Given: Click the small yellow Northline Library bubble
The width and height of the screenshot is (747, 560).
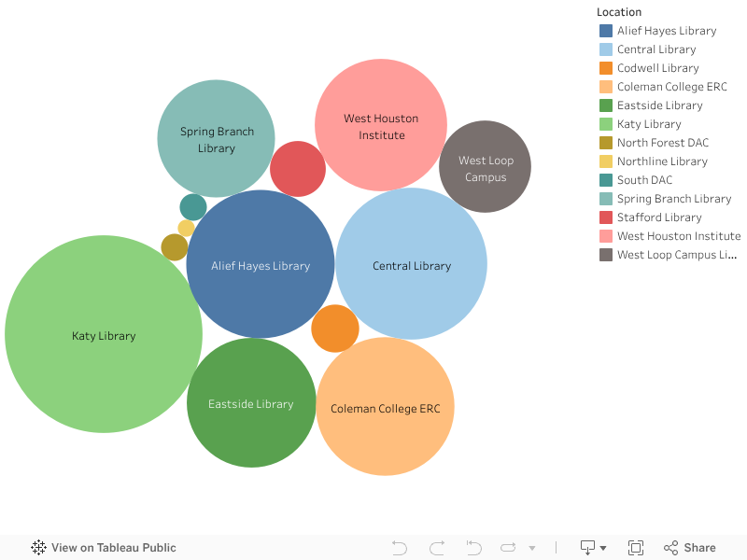Looking at the screenshot, I should pyautogui.click(x=186, y=228).
